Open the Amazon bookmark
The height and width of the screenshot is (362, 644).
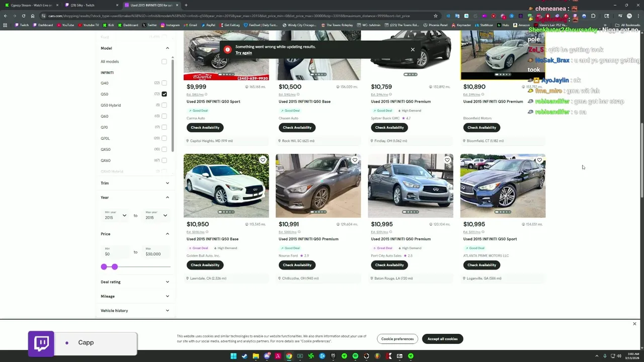(x=521, y=25)
